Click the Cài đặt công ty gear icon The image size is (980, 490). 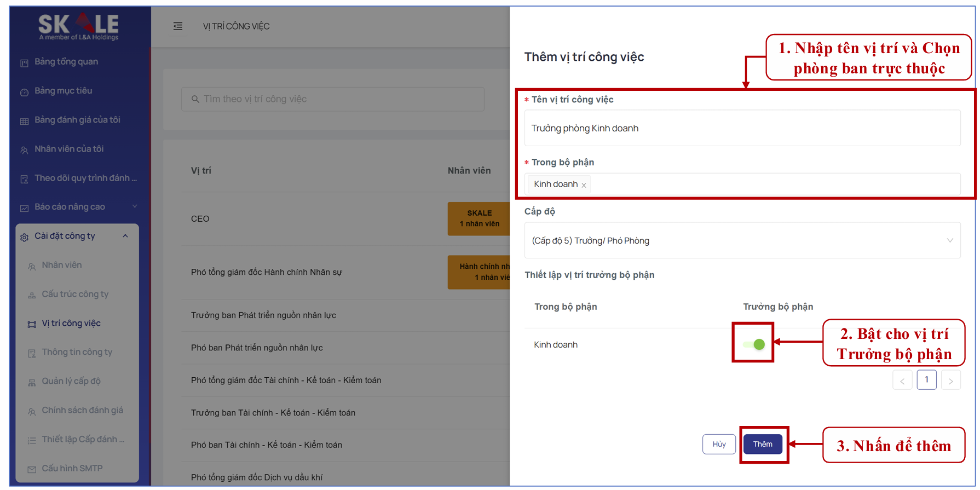click(x=24, y=237)
